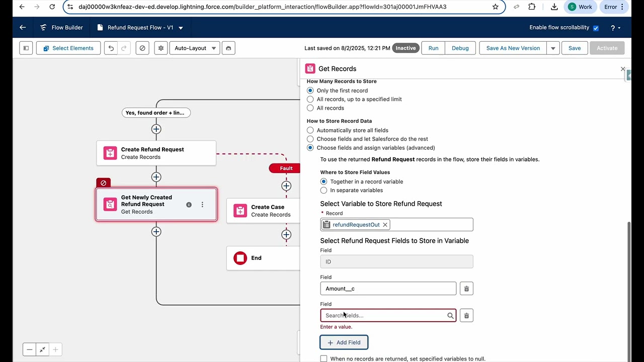
Task: Reload the page in the browser
Action: pos(52,7)
